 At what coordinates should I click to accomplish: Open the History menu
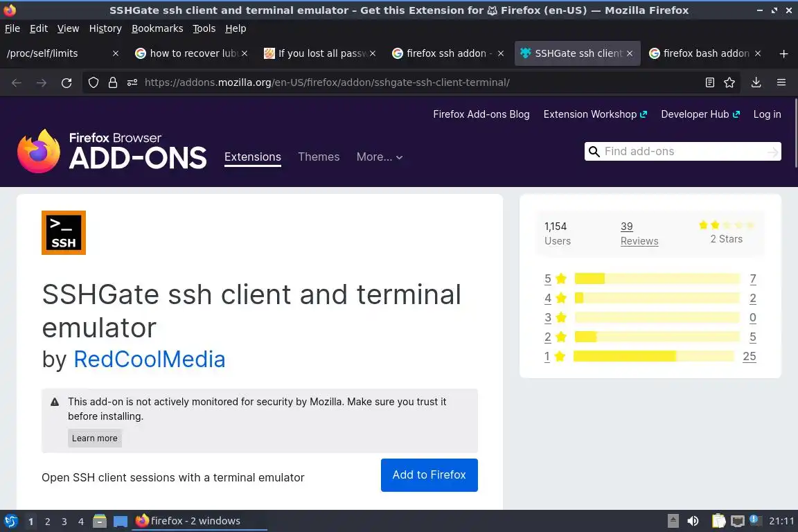[x=105, y=28]
